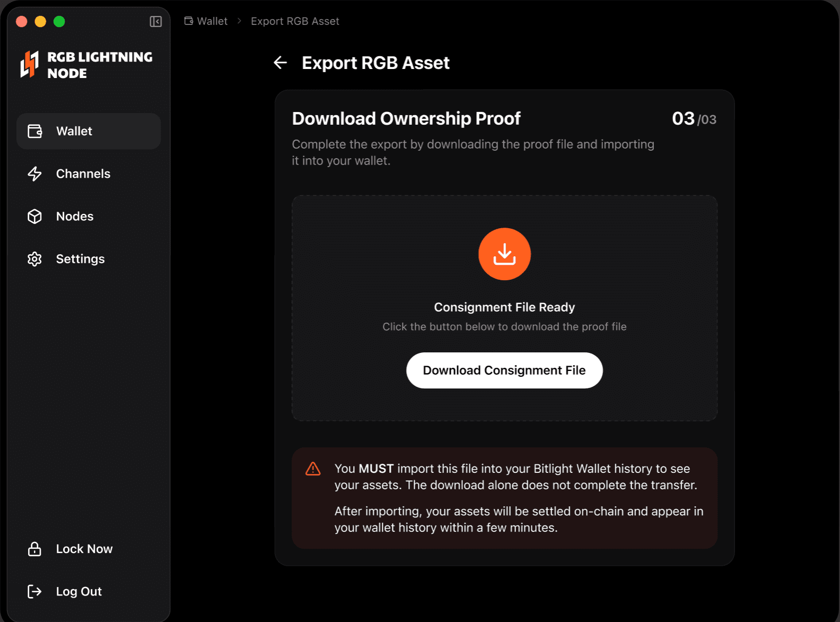
Task: Click the orange download circle icon
Action: pyautogui.click(x=504, y=254)
